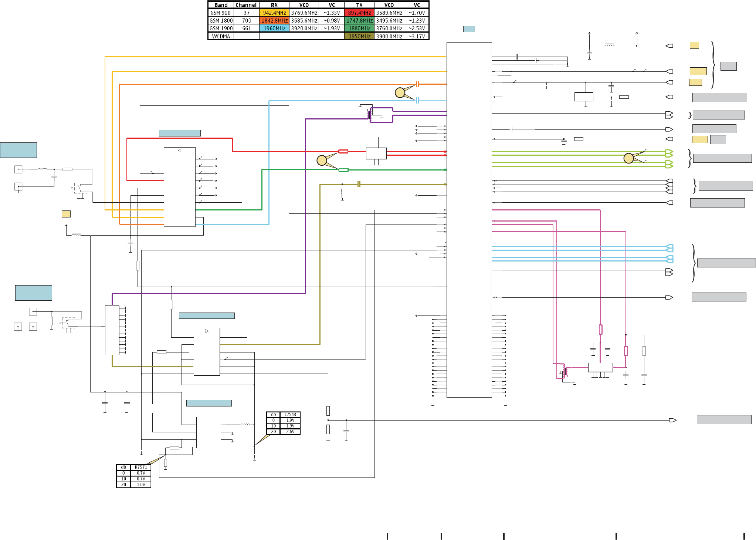Click the 1.0V cell in R7571 table
The width and height of the screenshot is (756, 540).
click(141, 485)
